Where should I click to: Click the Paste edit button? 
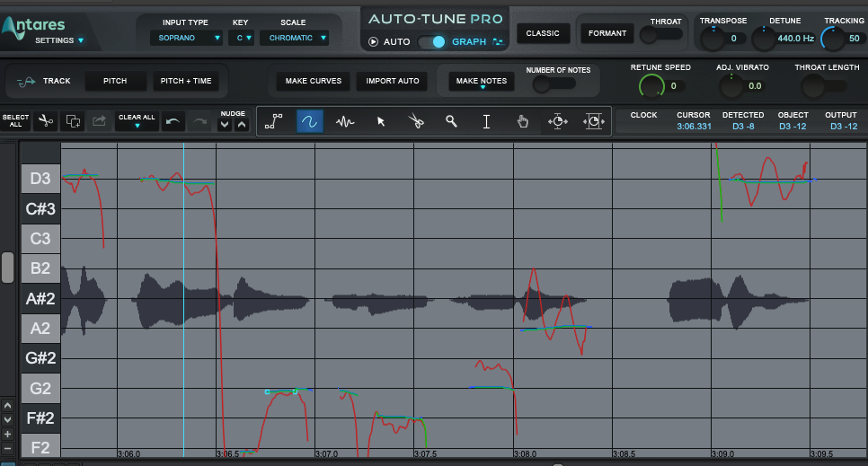(x=99, y=120)
